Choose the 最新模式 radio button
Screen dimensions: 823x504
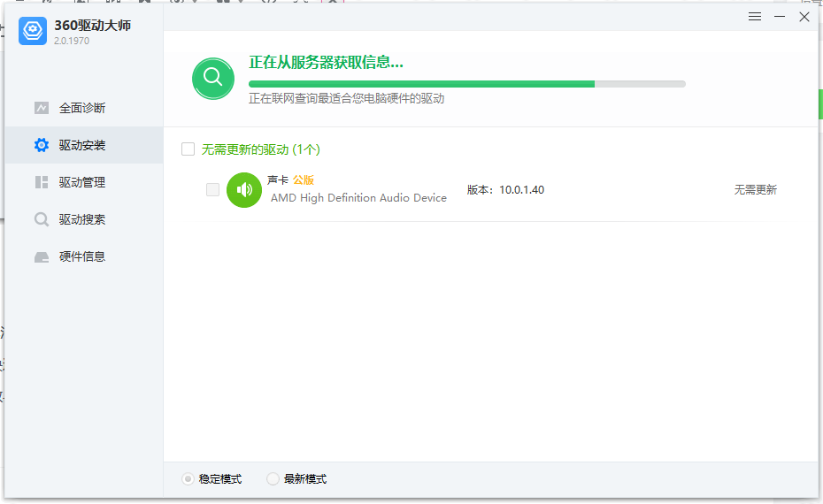point(273,479)
